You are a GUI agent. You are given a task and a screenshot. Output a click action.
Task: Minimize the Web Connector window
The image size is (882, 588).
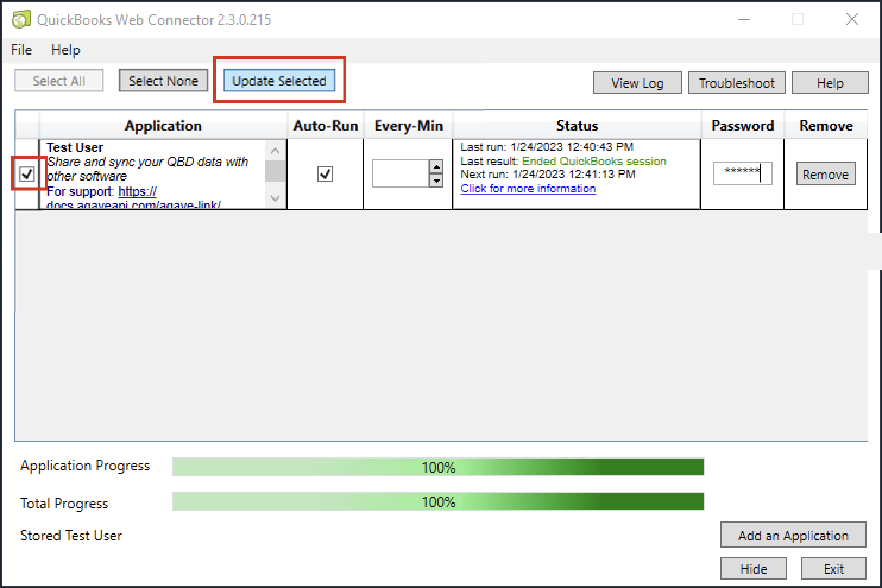click(x=744, y=20)
